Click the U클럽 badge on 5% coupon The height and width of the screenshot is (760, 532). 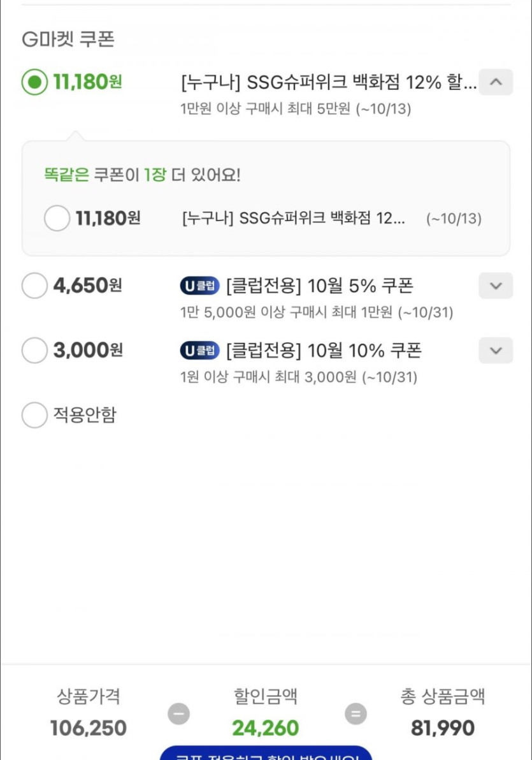pos(199,286)
